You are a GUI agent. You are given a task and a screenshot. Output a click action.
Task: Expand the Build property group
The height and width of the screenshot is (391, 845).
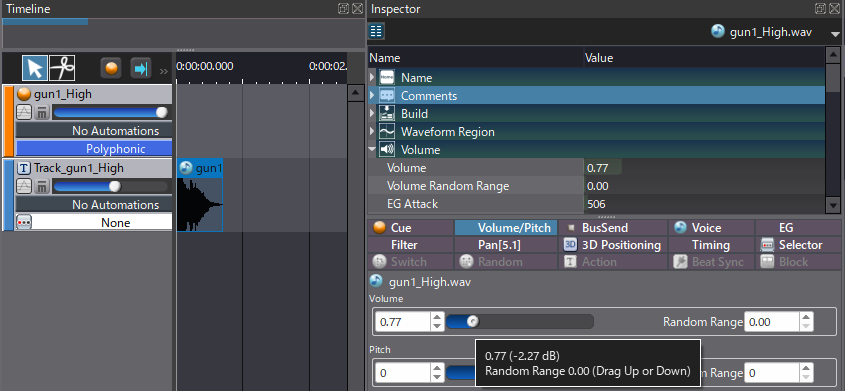coord(372,114)
